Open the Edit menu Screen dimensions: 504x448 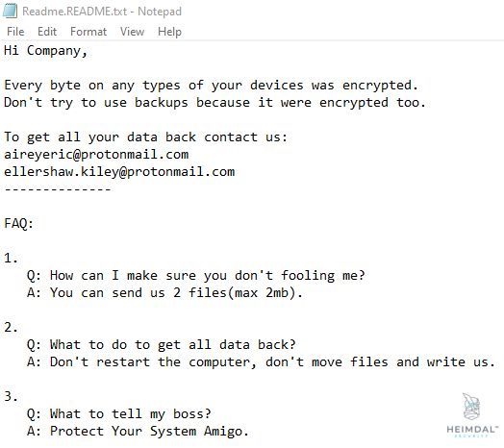coord(47,32)
